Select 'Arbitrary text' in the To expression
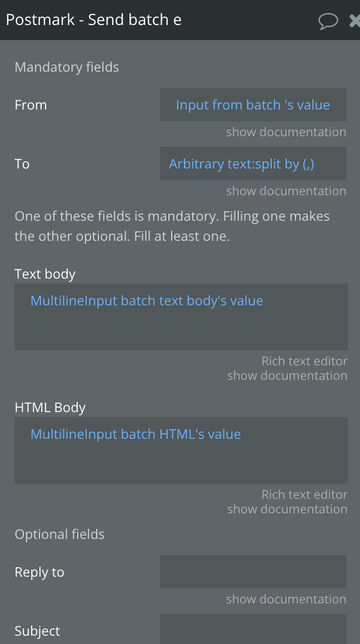This screenshot has height=644, width=360. point(196,164)
